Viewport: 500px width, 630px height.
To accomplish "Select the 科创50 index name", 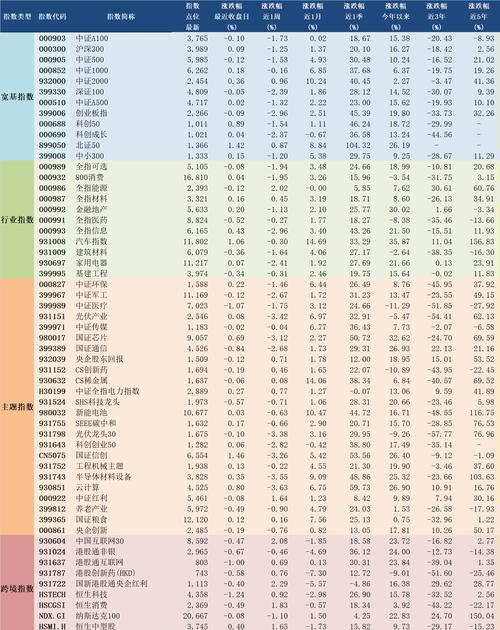I will coord(88,124).
